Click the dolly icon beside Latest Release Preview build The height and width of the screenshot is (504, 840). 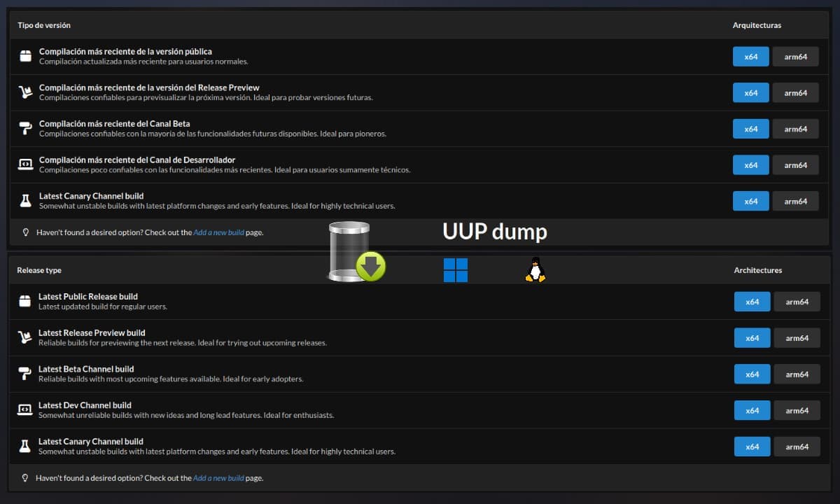tap(24, 338)
